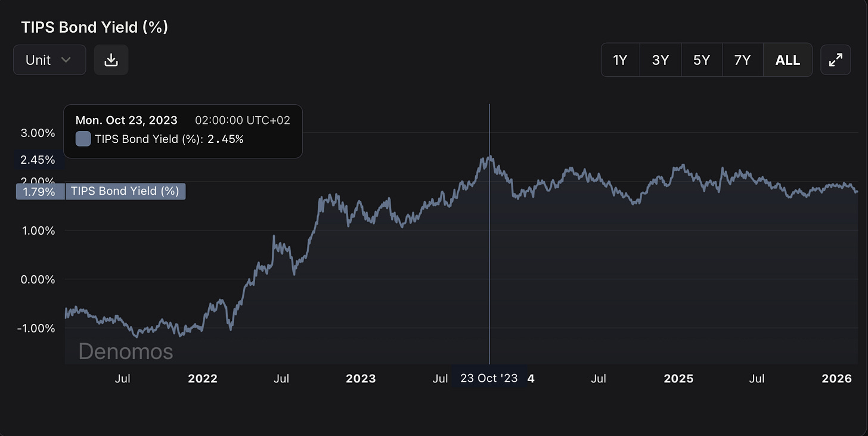The height and width of the screenshot is (436, 868).
Task: Click the 23 Oct '23 timeline marker
Action: 489,378
